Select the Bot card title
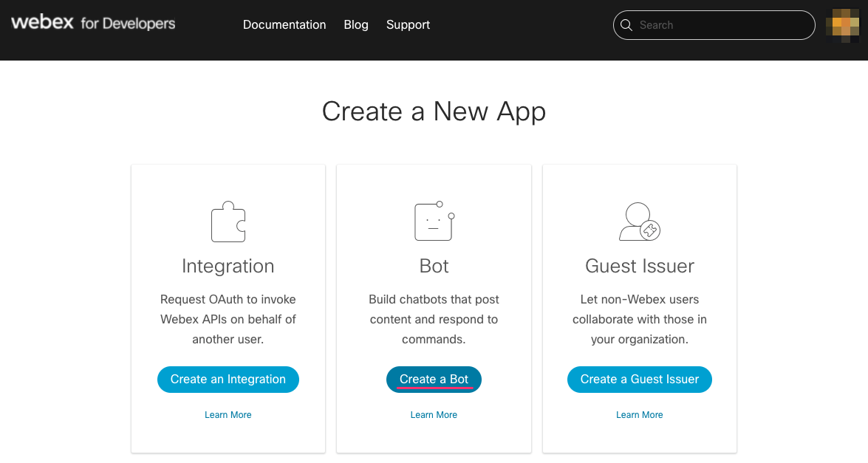Screen dimensions: 868x463 pyautogui.click(x=434, y=266)
